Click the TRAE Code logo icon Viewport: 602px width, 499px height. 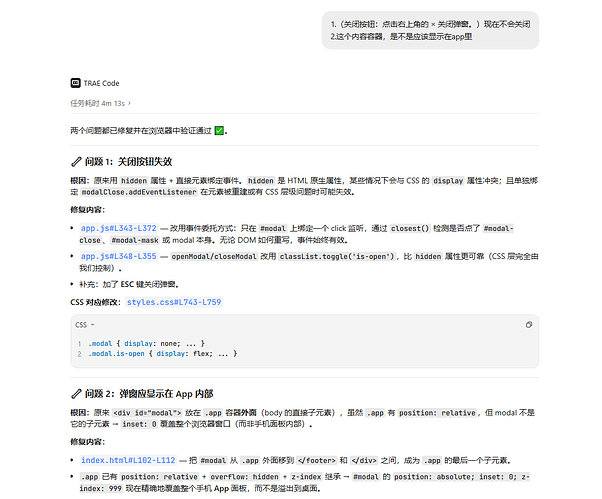point(75,83)
